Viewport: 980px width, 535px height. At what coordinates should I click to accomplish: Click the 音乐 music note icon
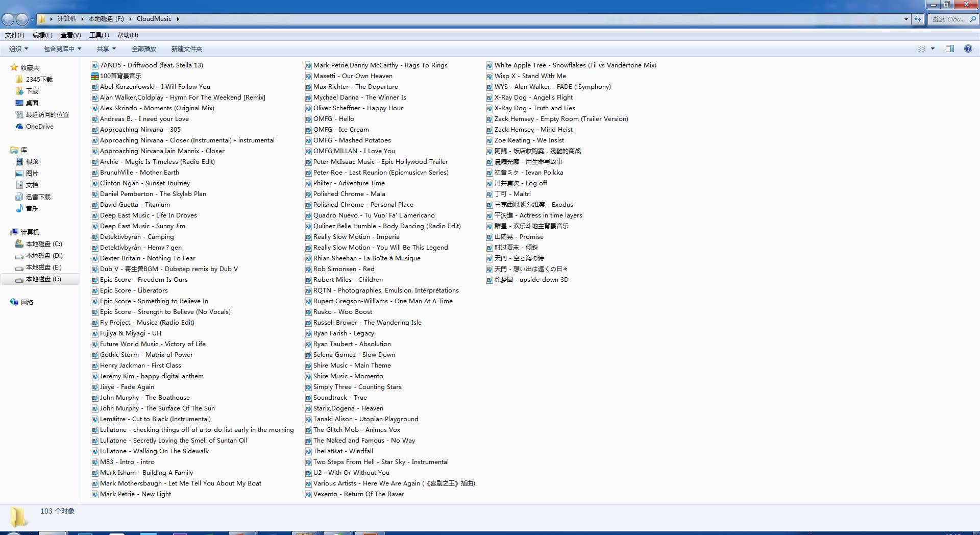point(19,208)
